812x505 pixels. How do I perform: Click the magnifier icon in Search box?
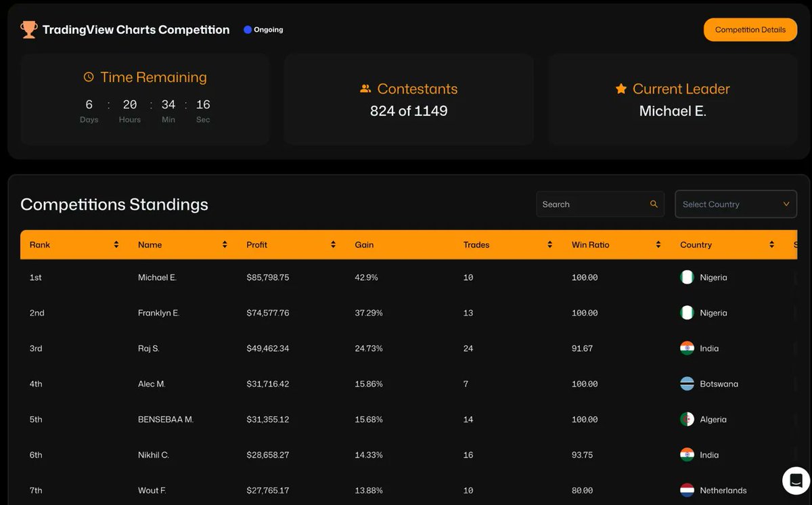654,204
